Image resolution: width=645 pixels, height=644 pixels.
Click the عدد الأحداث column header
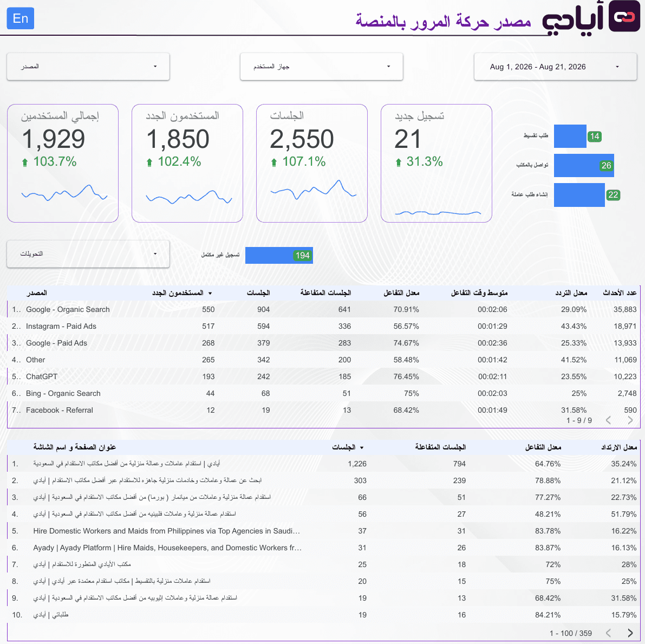(620, 292)
